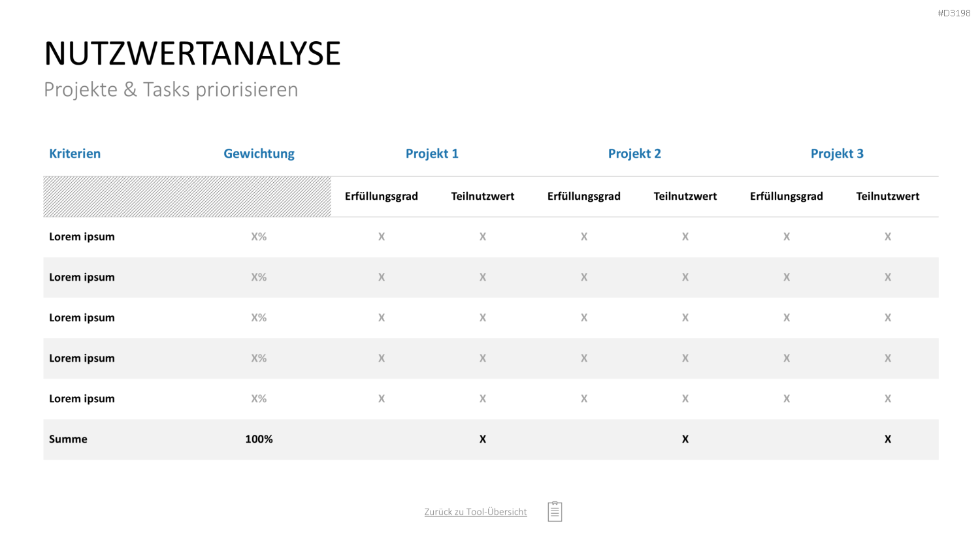
Task: Click 'Erfüllungsgrad' under Projekt 1
Action: pos(382,197)
